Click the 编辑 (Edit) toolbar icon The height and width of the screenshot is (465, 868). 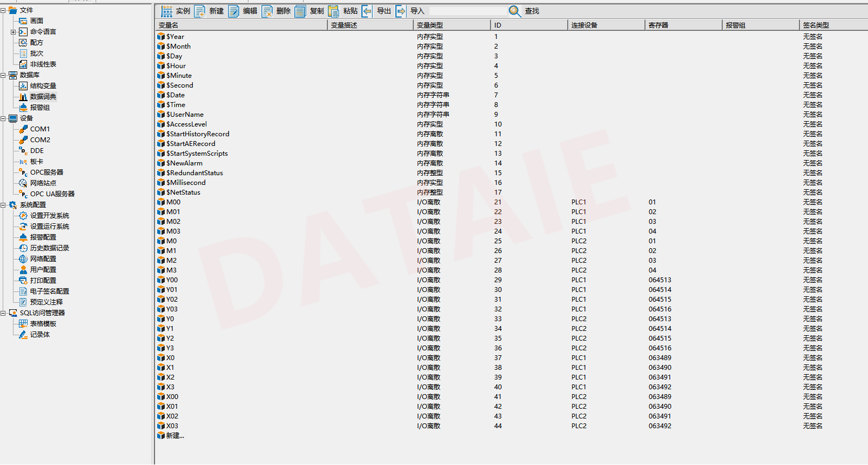tap(233, 11)
